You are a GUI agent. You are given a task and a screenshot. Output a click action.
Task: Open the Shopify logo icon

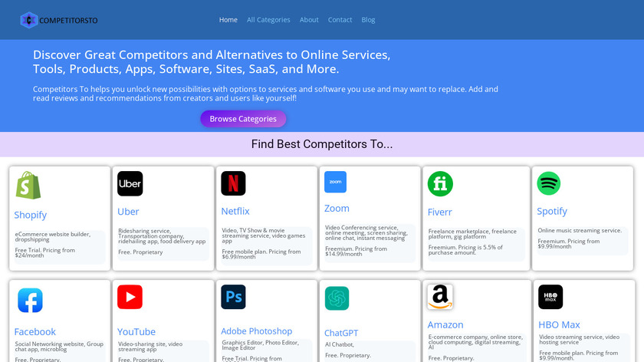point(28,186)
